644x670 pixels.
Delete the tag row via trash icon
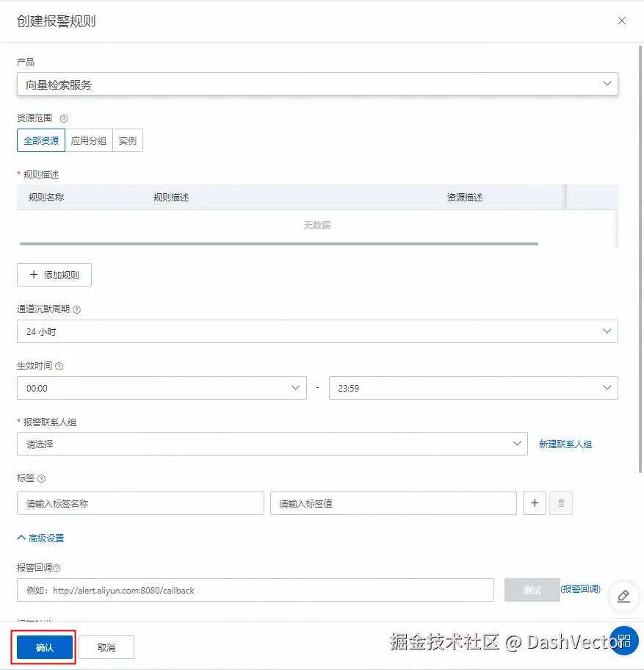[x=560, y=502]
